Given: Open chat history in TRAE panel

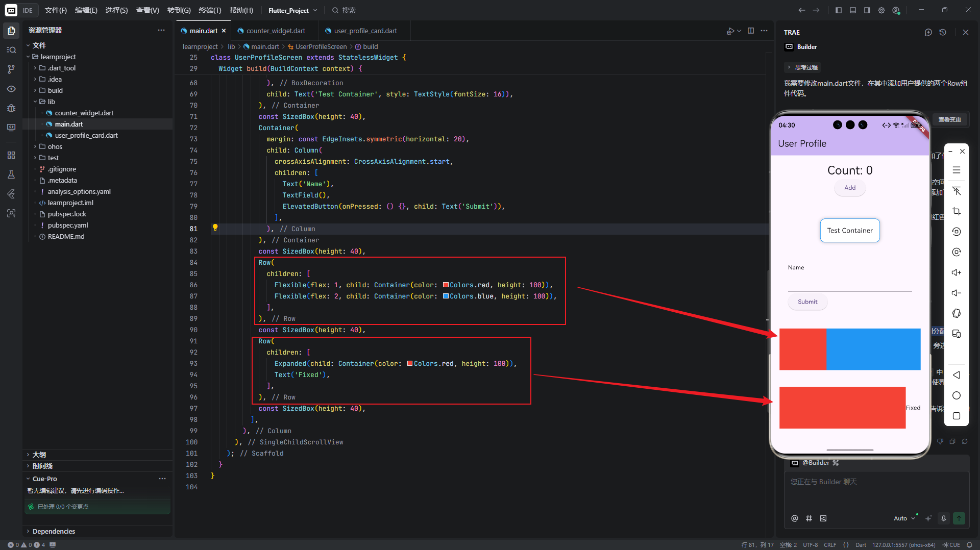Looking at the screenshot, I should (x=943, y=32).
